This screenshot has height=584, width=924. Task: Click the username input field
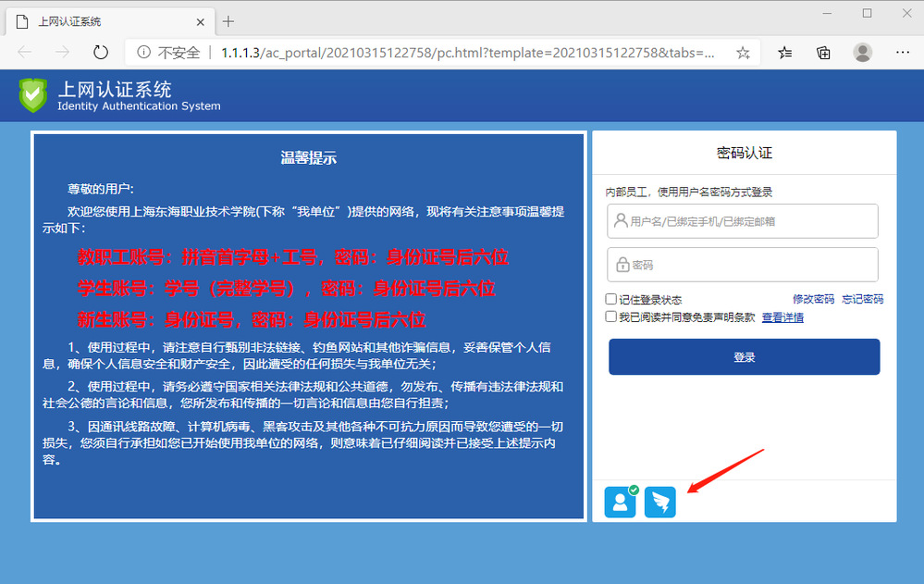coord(743,221)
